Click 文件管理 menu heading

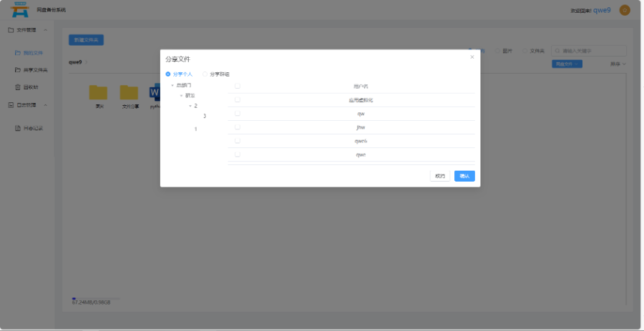coord(26,30)
